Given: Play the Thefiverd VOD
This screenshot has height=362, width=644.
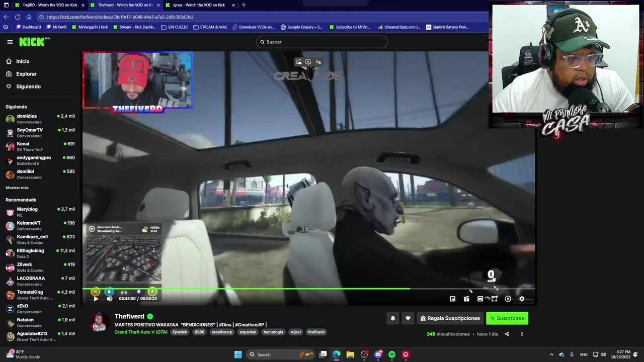Looking at the screenshot, I should (96, 299).
